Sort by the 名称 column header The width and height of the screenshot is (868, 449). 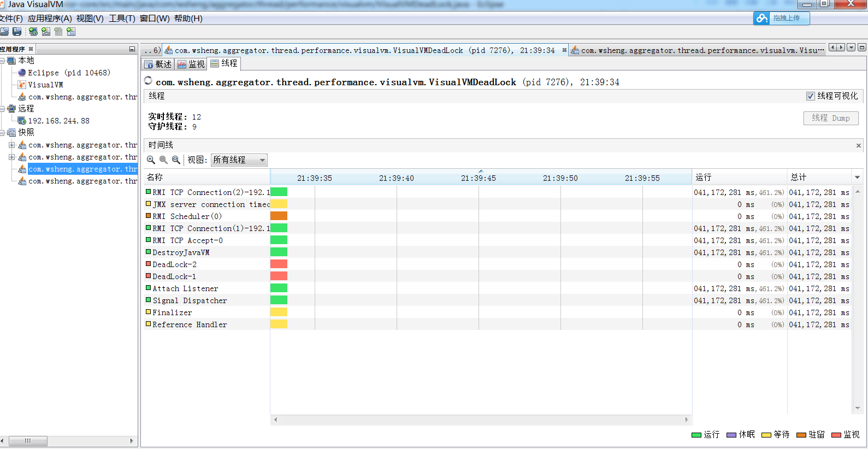[x=207, y=178]
